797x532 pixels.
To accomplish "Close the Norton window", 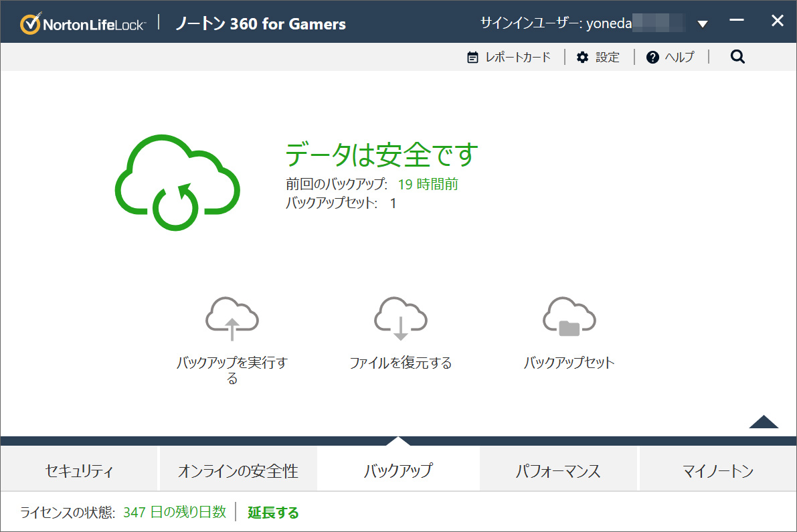I will coord(777,21).
